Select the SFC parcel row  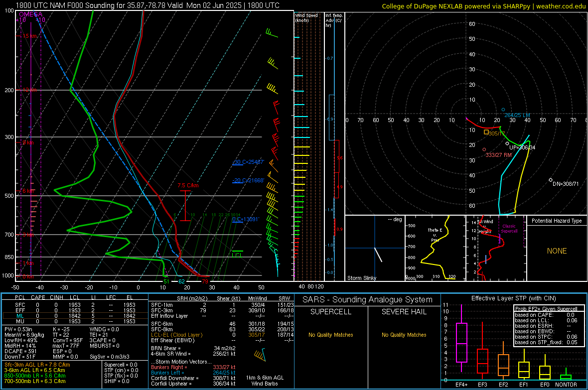(x=75, y=305)
